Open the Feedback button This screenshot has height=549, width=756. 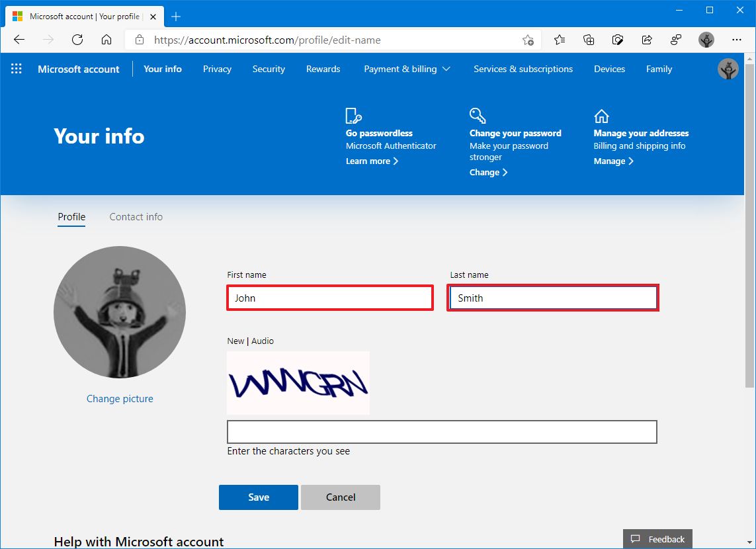tap(657, 539)
